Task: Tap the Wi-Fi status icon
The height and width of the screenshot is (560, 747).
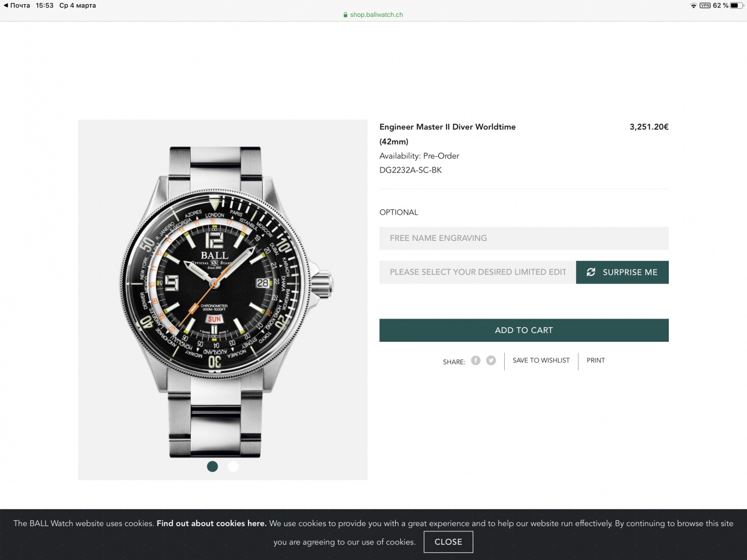Action: pos(693,6)
